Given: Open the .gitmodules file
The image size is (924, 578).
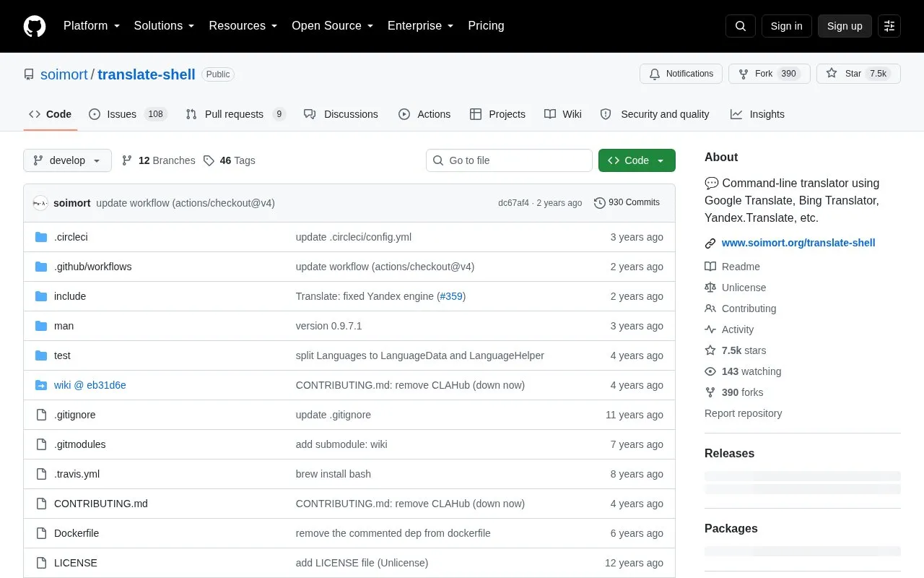Looking at the screenshot, I should pyautogui.click(x=79, y=444).
